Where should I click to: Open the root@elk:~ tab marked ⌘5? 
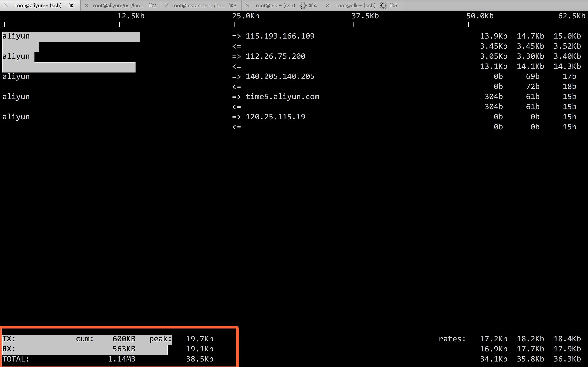[356, 5]
